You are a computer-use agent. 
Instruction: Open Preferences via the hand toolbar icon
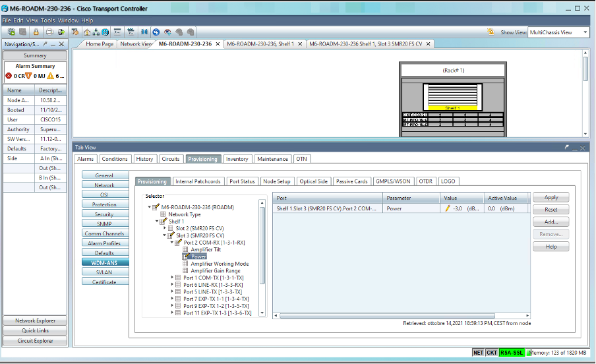tap(75, 32)
